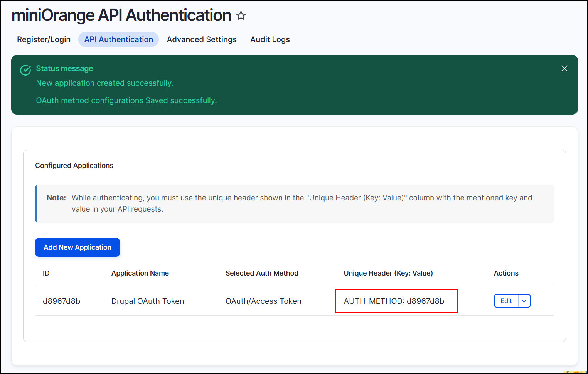Click the Actions column header
This screenshot has width=588, height=374.
(506, 273)
